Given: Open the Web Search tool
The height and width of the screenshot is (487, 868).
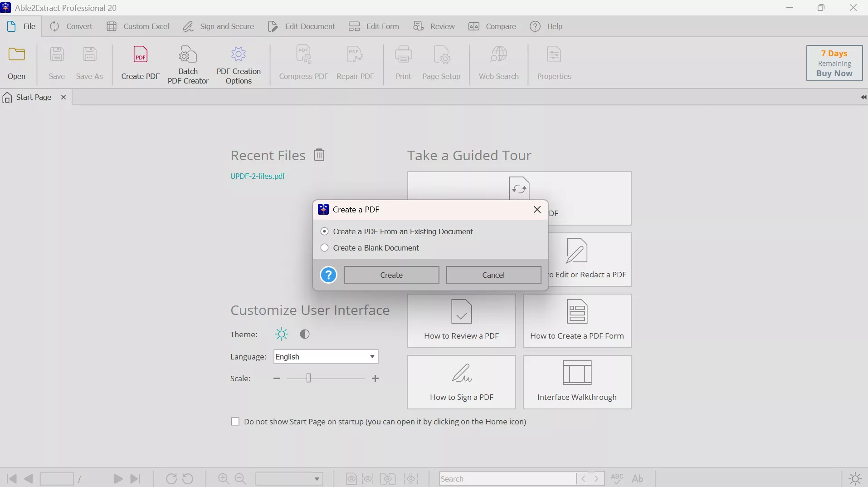Looking at the screenshot, I should pos(498,64).
